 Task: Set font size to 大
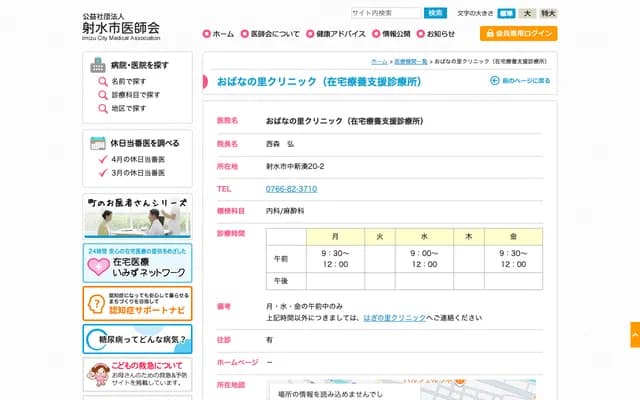pos(527,13)
